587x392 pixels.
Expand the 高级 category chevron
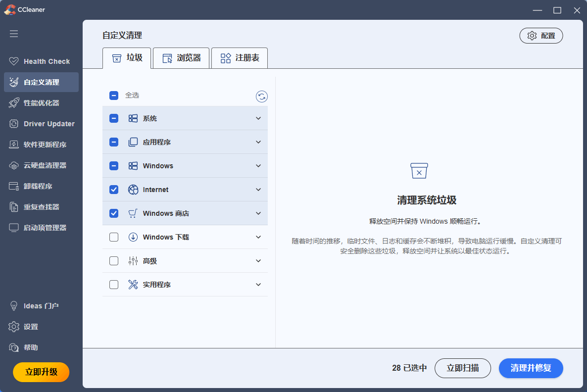258,261
